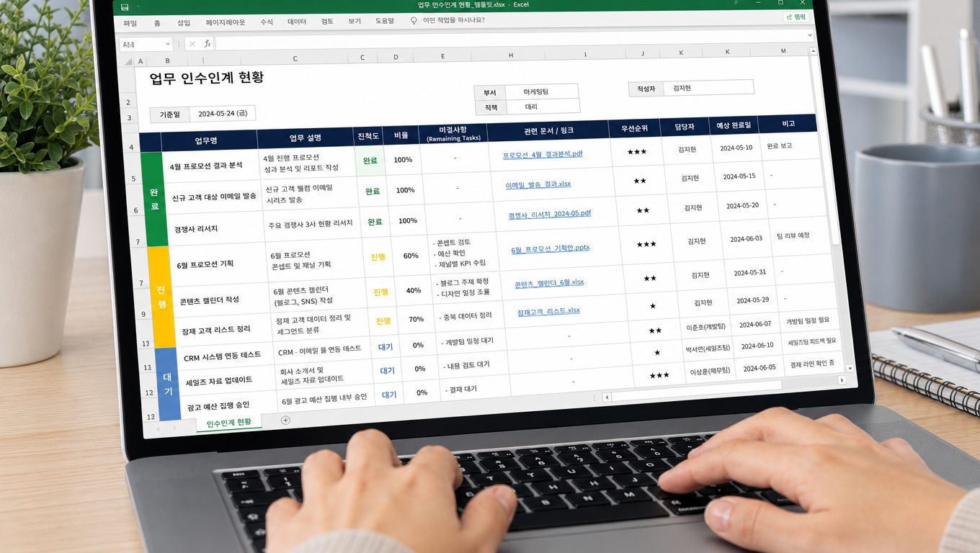Click the lightbulb Tell Me icon
980x553 pixels.
point(414,21)
